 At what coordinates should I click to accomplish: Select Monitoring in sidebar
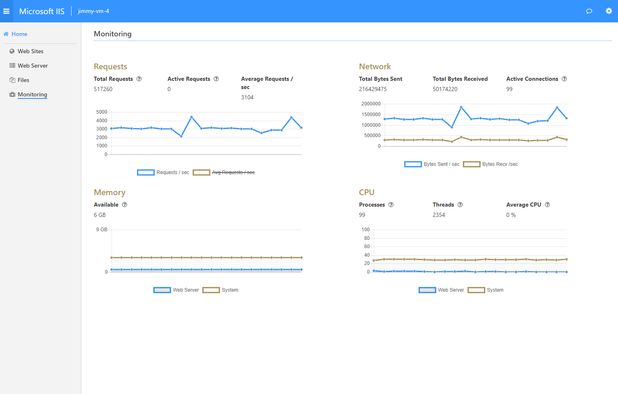click(32, 95)
